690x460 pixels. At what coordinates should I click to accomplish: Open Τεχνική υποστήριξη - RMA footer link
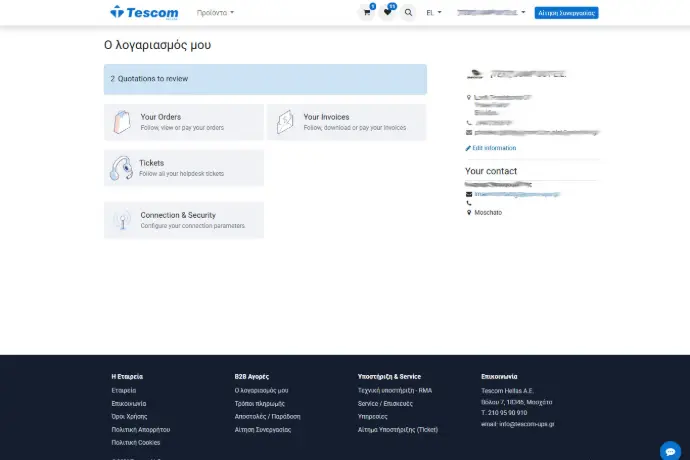coord(395,390)
